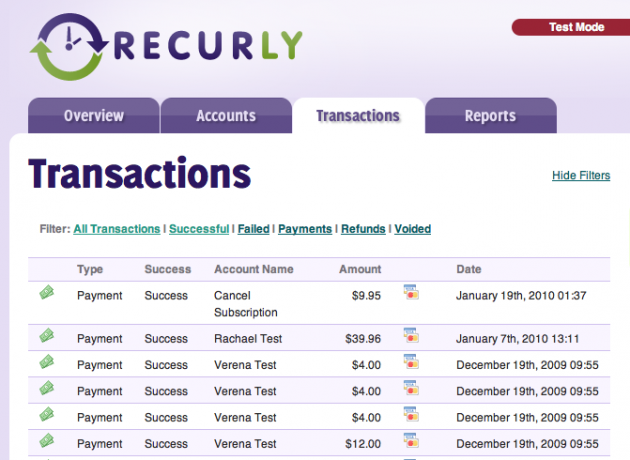The image size is (630, 460).
Task: Filter by All Transactions
Action: pyautogui.click(x=116, y=229)
